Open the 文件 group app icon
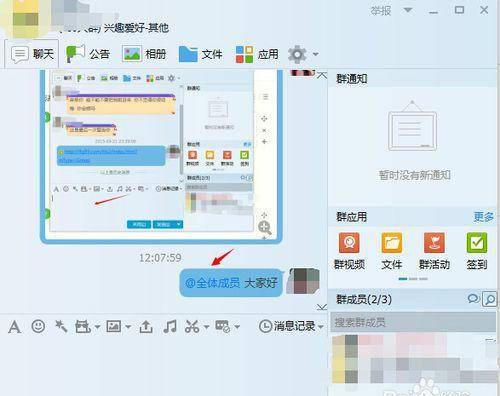Viewport: 500px width, 396px height. [x=392, y=251]
